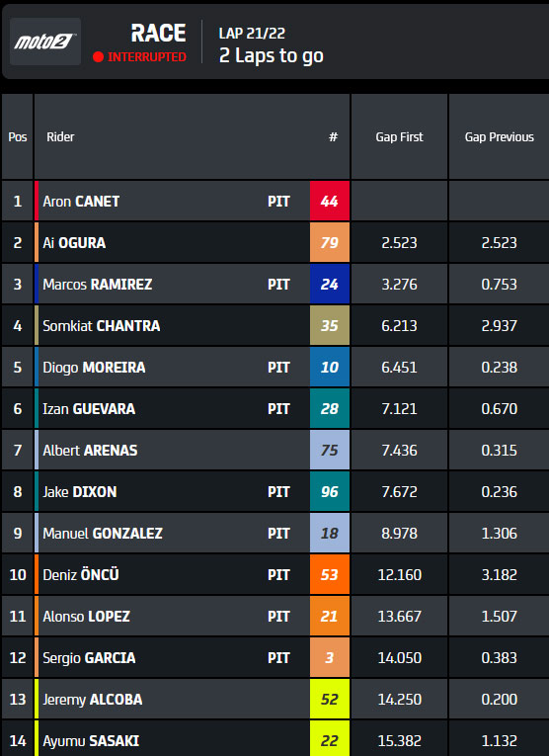Click PIT label for Manuel Gonzalez

tap(278, 534)
